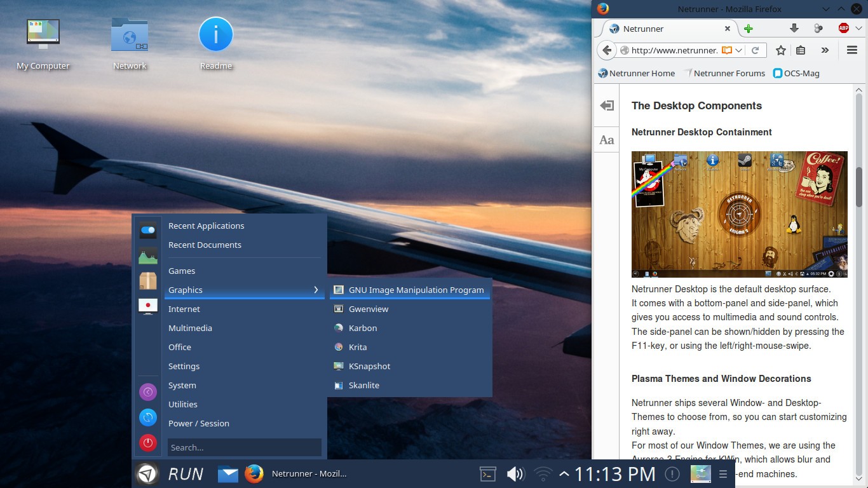This screenshot has height=488, width=868.
Task: Click the launcher Search field
Action: [244, 447]
